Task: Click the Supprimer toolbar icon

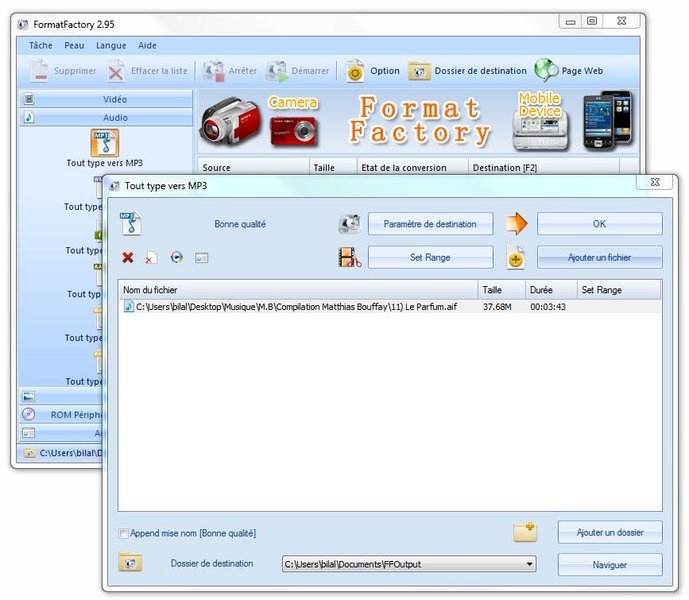Action: [39, 71]
